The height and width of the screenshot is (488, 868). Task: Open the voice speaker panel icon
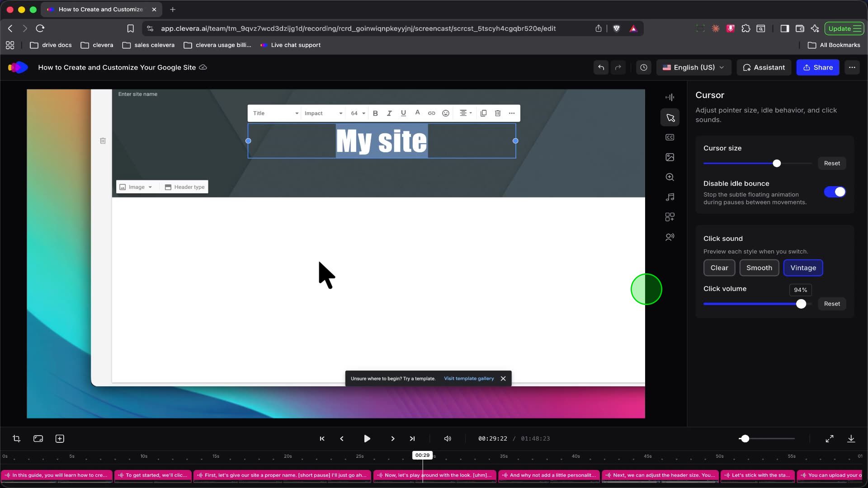(670, 237)
